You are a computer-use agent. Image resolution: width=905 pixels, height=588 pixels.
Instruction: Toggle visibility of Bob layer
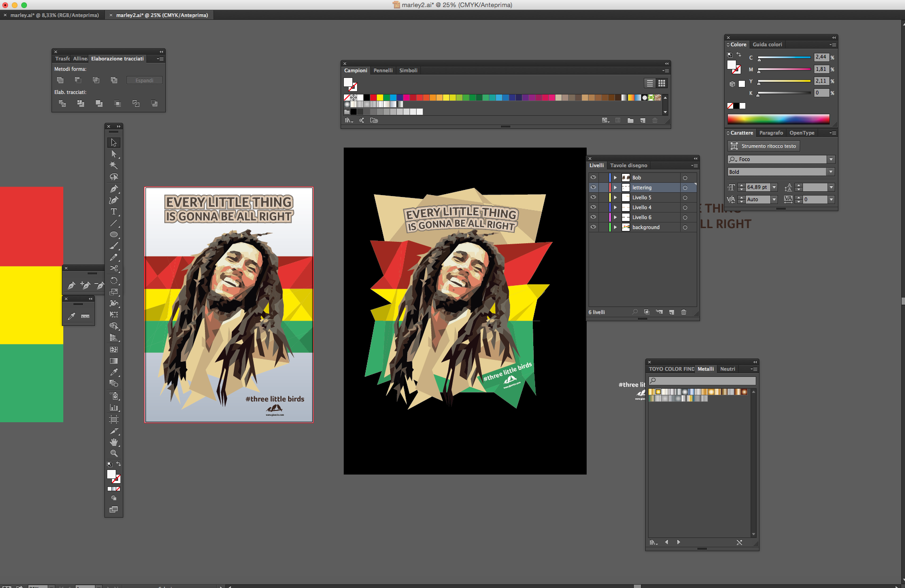pos(593,178)
